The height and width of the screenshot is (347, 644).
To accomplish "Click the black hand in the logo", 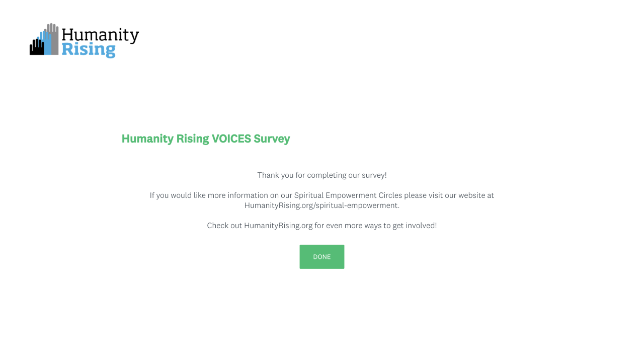I will 37,48.
